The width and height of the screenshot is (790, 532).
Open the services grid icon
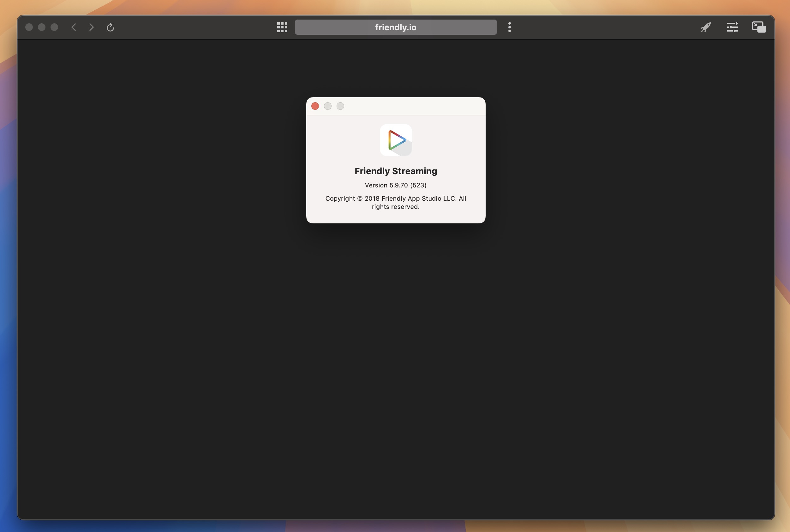(x=282, y=27)
